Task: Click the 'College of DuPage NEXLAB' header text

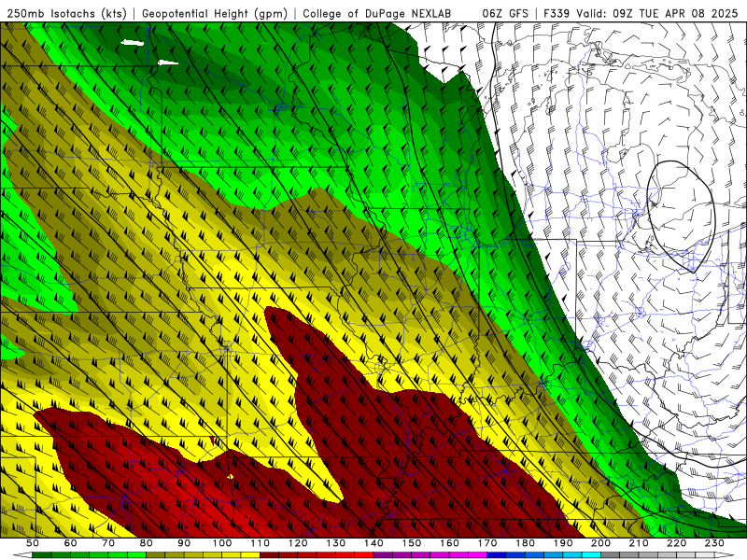Action: [x=377, y=13]
